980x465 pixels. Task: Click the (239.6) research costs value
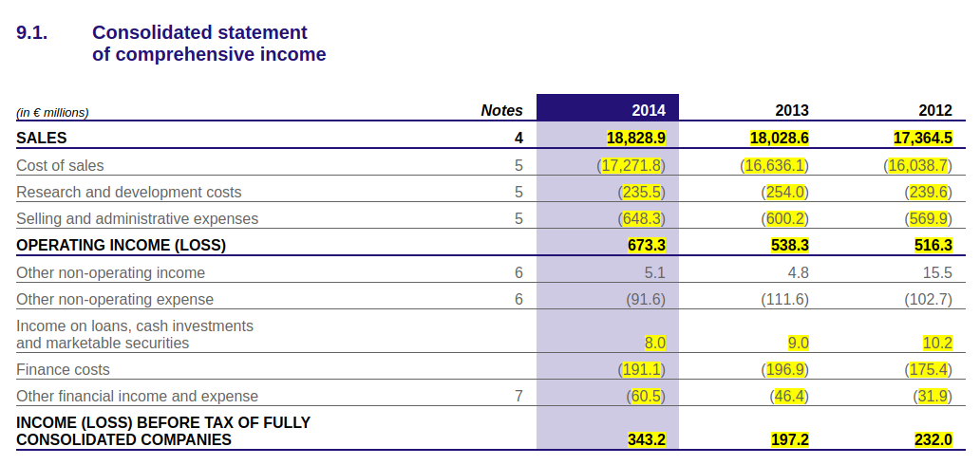click(x=928, y=192)
